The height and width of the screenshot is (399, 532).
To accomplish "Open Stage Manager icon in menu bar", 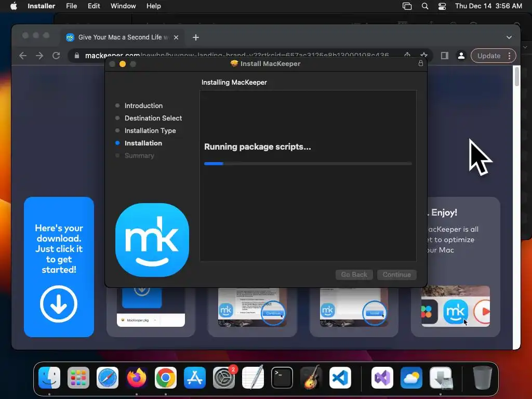I will [x=407, y=6].
